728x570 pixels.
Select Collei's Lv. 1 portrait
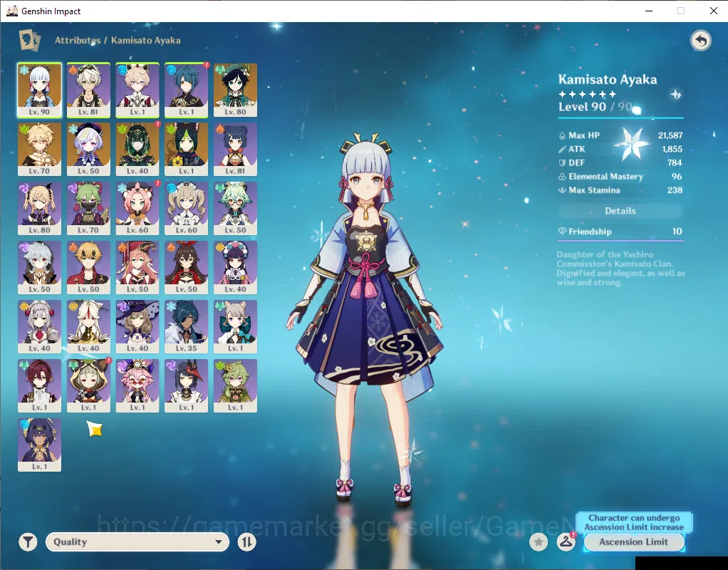pos(235,385)
